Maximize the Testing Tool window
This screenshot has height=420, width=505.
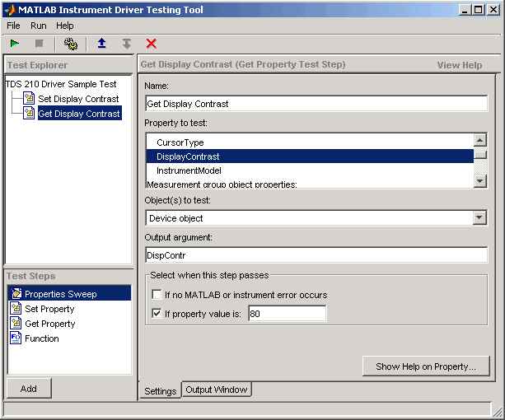pos(479,10)
